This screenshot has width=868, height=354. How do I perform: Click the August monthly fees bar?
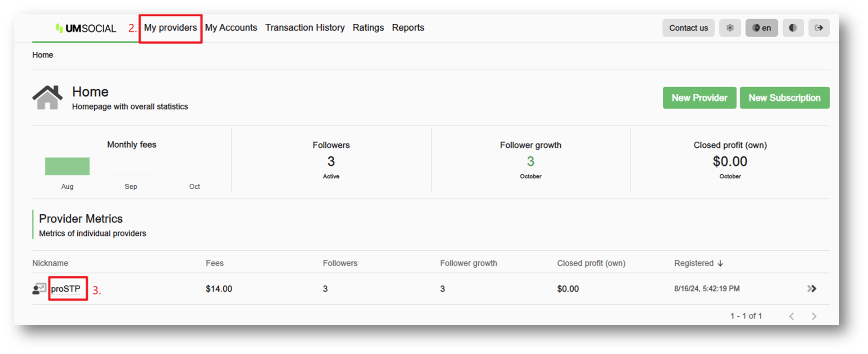67,166
